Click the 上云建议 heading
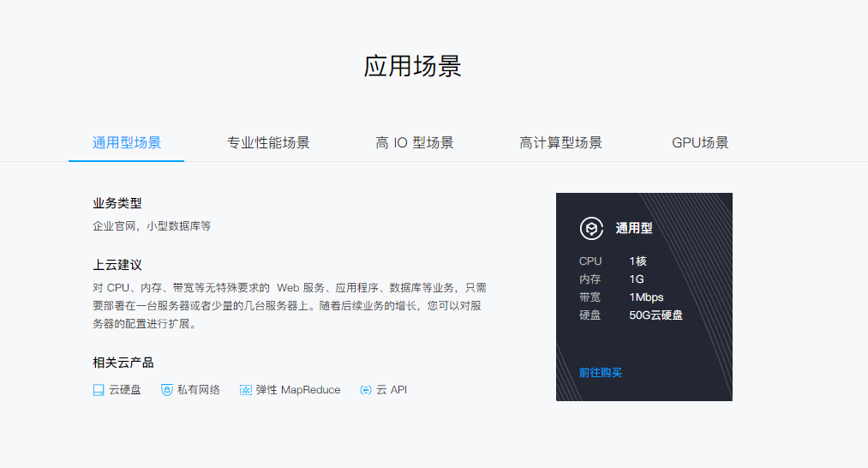868x468 pixels. (117, 265)
